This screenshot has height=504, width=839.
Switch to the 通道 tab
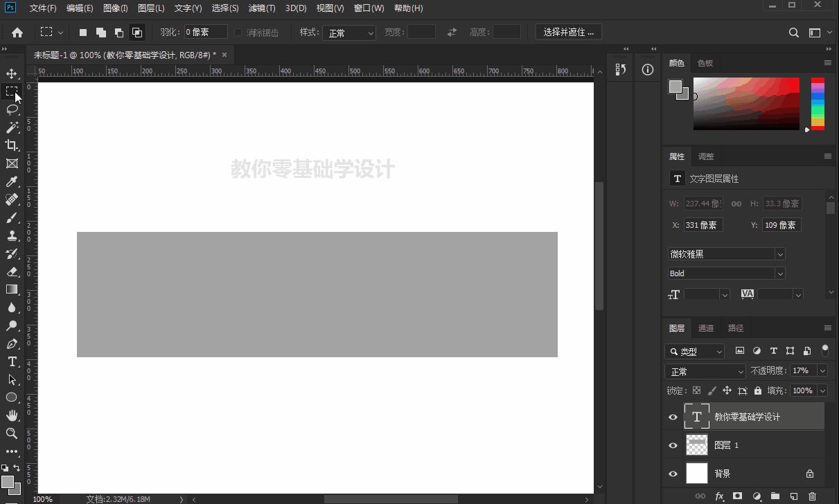(x=706, y=327)
